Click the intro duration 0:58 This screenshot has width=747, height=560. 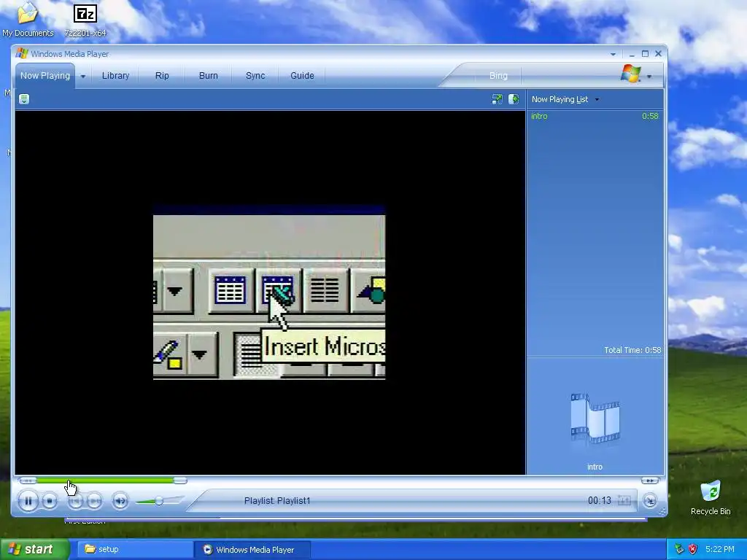[650, 116]
